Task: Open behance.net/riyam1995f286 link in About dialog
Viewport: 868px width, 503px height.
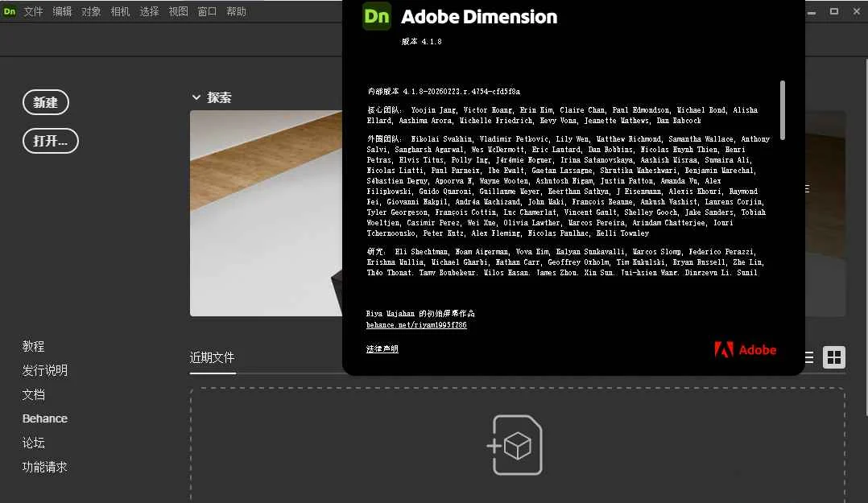Action: (x=416, y=325)
